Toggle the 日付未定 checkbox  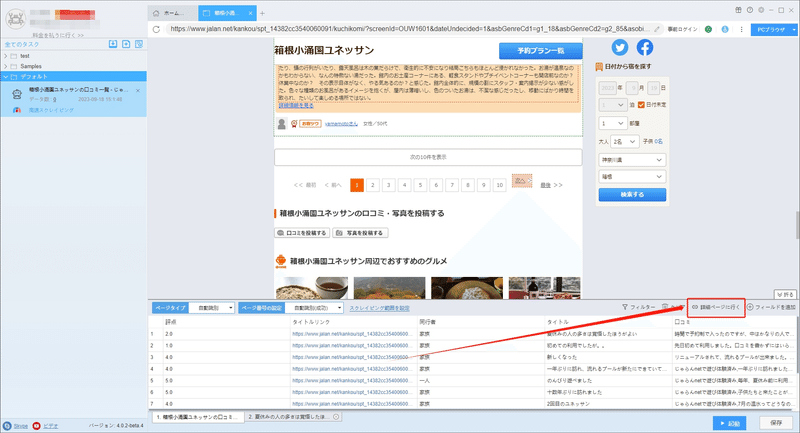[641, 105]
